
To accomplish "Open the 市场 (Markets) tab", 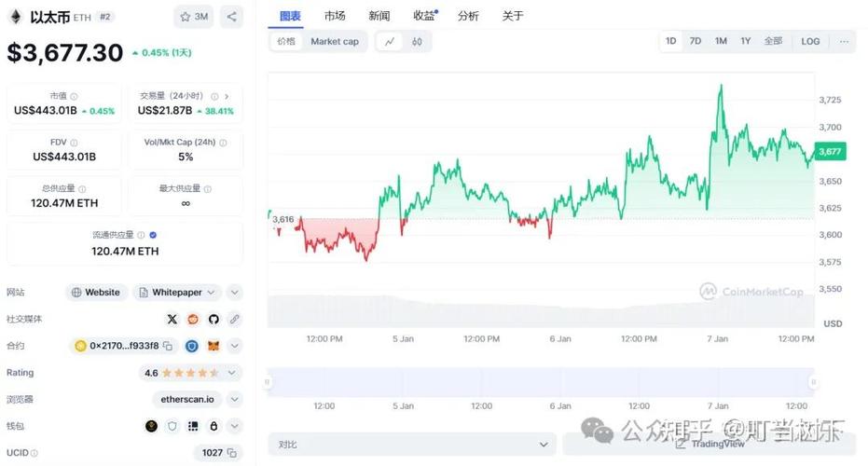I will click(x=335, y=16).
